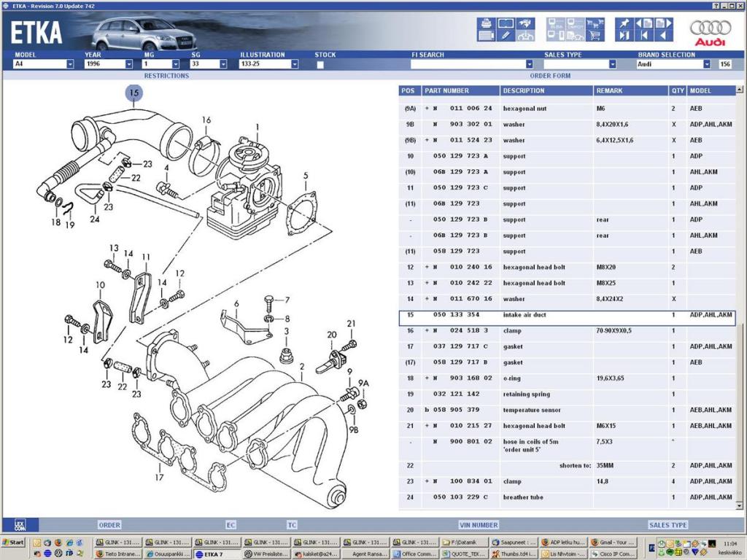Click the ORDER button in bottom bar

(109, 525)
